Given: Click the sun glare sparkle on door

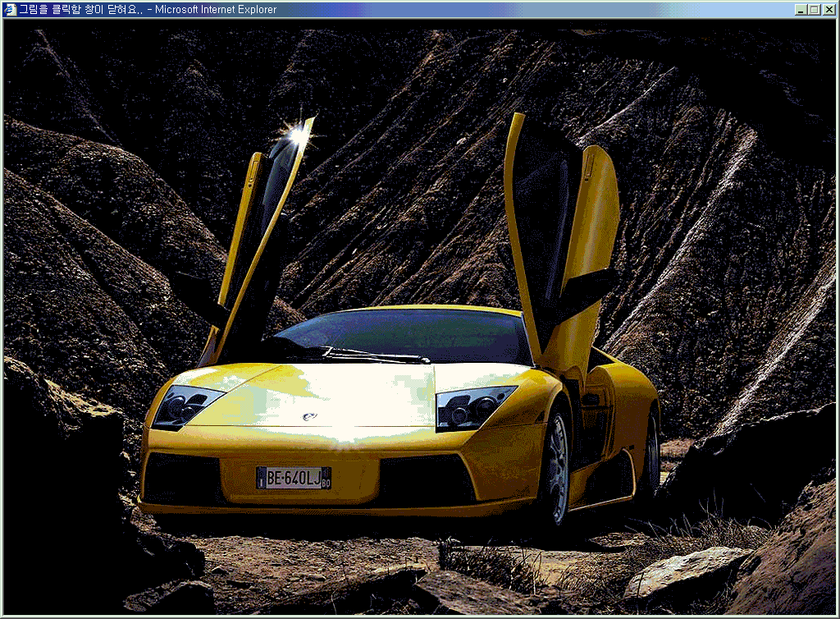Looking at the screenshot, I should (294, 132).
